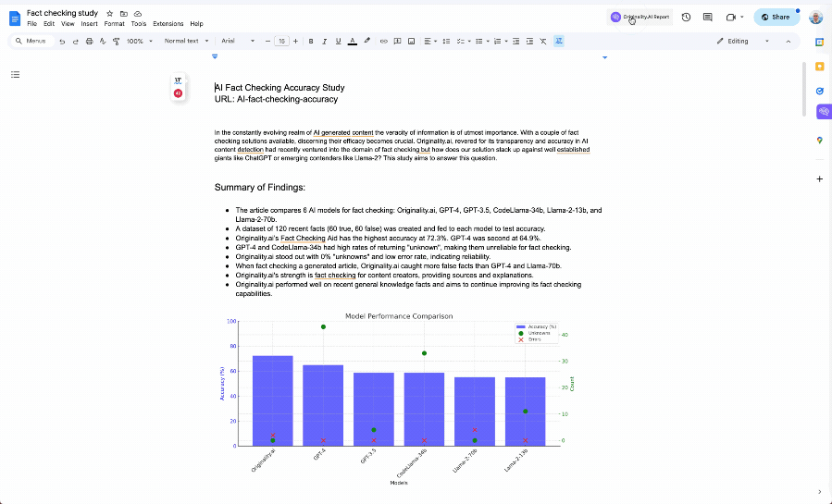
Task: Search the Menus box
Action: 33,42
